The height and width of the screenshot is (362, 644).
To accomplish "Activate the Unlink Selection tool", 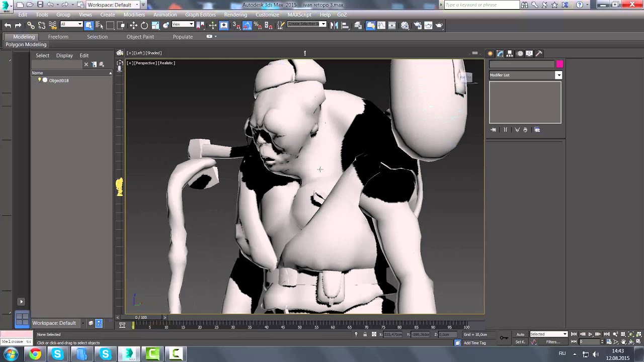I will point(42,25).
